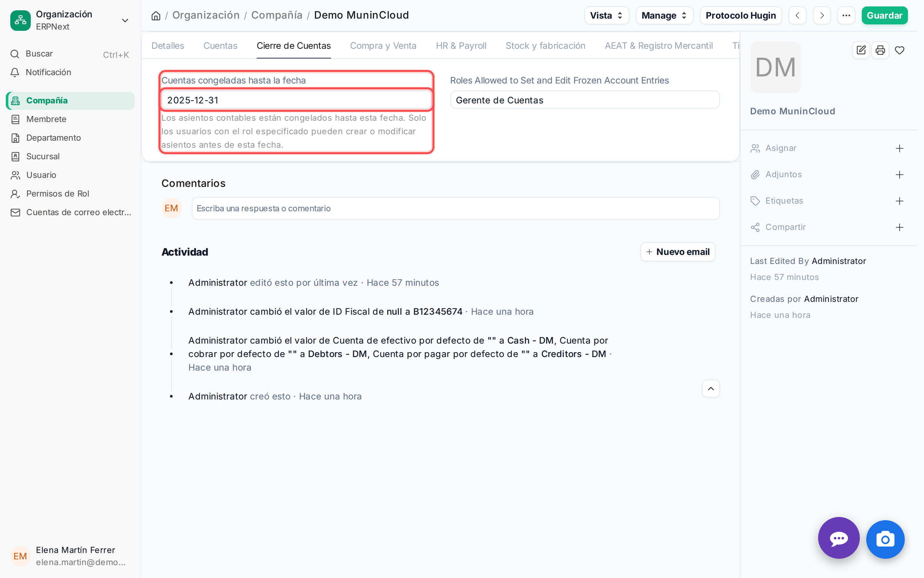The height and width of the screenshot is (578, 924).
Task: Click the edit pencil icon near avatar
Action: (x=861, y=50)
